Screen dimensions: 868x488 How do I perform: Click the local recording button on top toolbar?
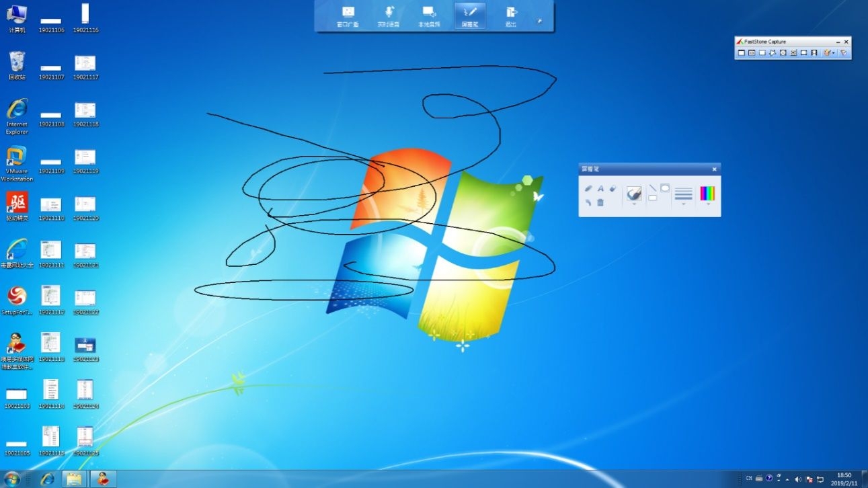[x=428, y=16]
